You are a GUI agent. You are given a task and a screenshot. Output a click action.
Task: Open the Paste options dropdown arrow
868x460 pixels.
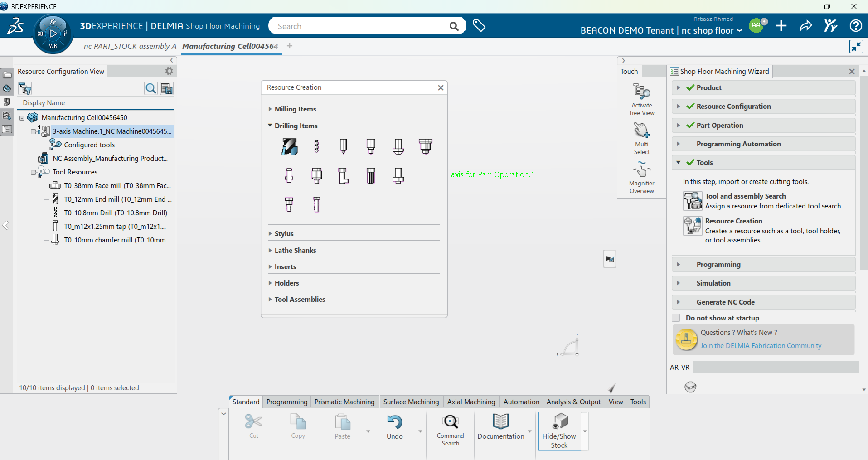[368, 431]
